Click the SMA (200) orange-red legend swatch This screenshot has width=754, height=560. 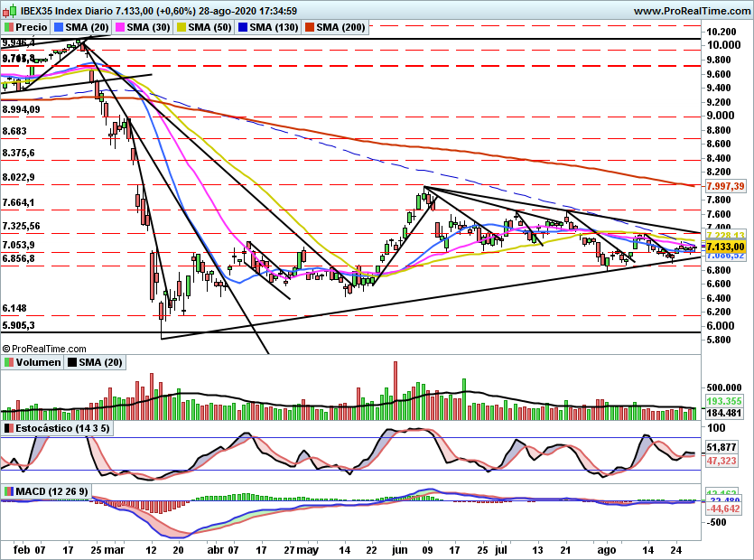tap(310, 27)
